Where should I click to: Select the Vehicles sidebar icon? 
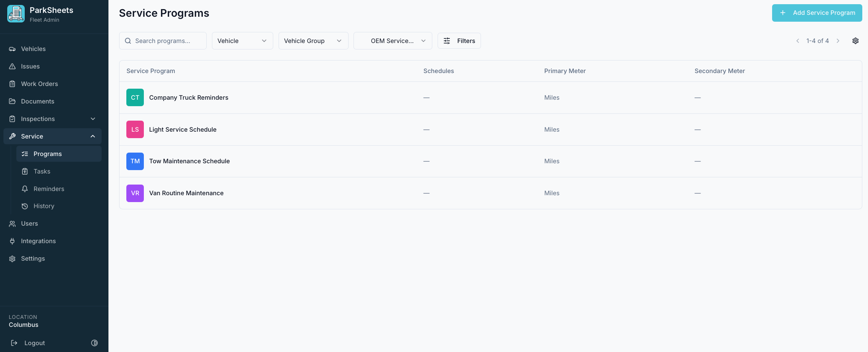[12, 49]
